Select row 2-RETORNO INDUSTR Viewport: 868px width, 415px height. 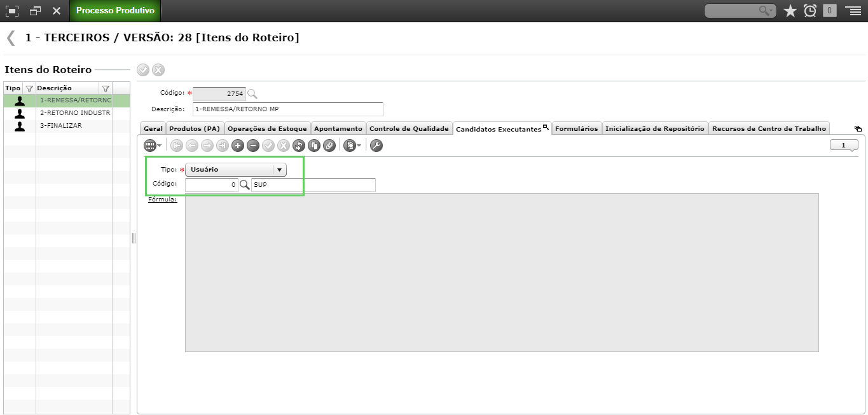pyautogui.click(x=67, y=113)
